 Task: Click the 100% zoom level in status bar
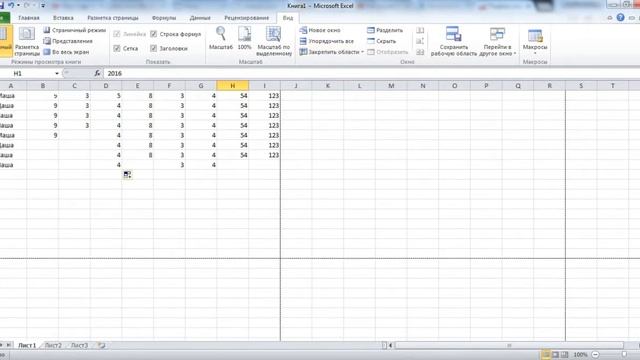coord(580,355)
